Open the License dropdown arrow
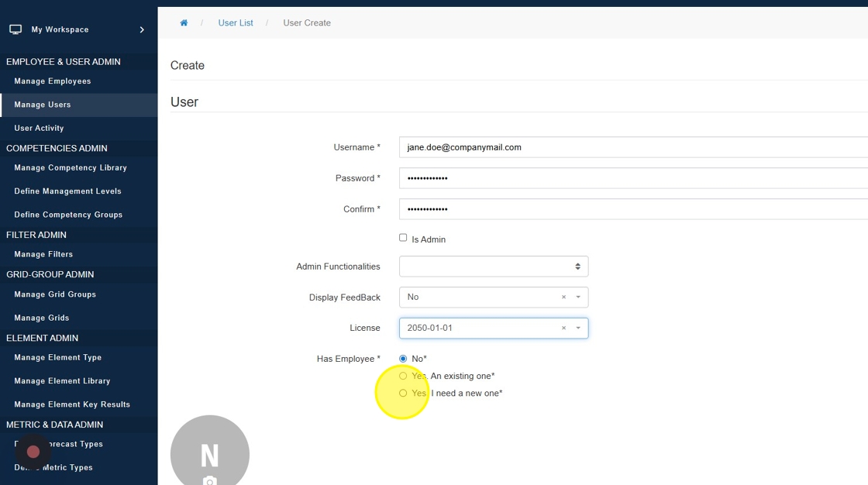Viewport: 868px width, 485px height. pyautogui.click(x=578, y=328)
